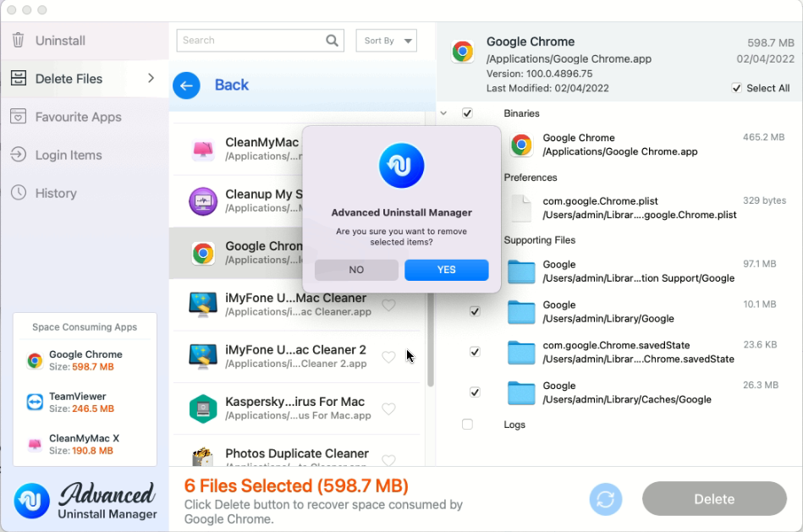
Task: Click Google Chrome icon in details header
Action: click(462, 52)
